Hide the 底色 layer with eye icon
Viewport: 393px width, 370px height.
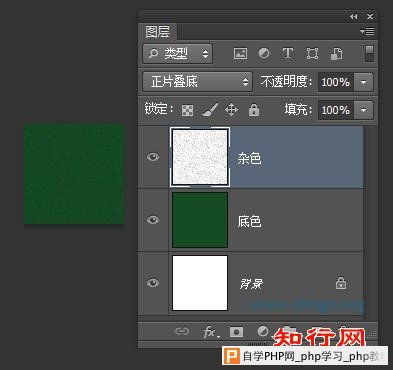click(x=153, y=220)
